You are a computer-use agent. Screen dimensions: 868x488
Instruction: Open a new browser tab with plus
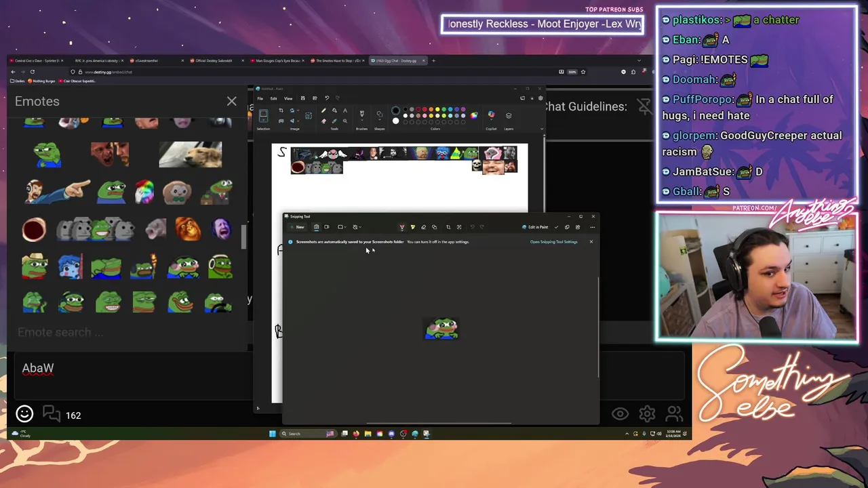click(x=434, y=60)
